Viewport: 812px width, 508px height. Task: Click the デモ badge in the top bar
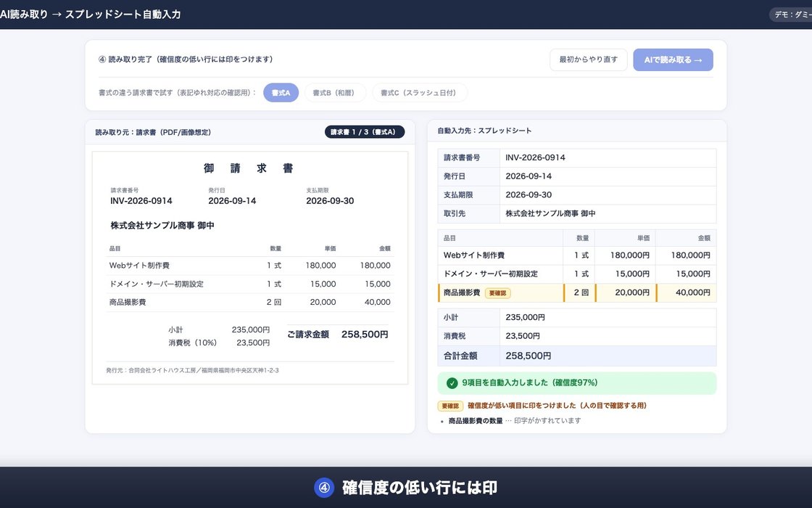pyautogui.click(x=791, y=15)
